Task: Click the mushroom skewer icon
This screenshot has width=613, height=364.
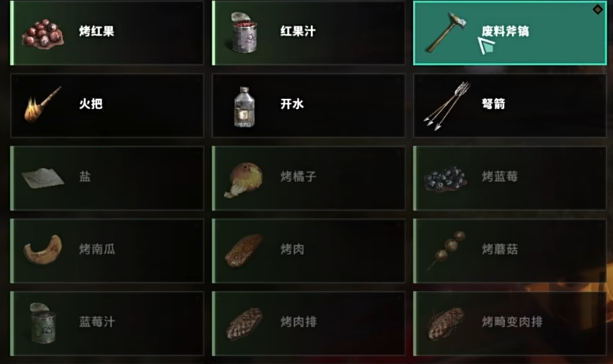Action: click(446, 250)
